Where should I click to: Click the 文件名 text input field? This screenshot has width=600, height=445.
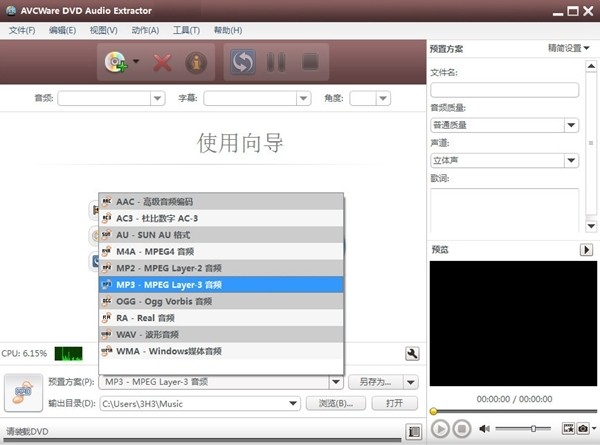[504, 90]
